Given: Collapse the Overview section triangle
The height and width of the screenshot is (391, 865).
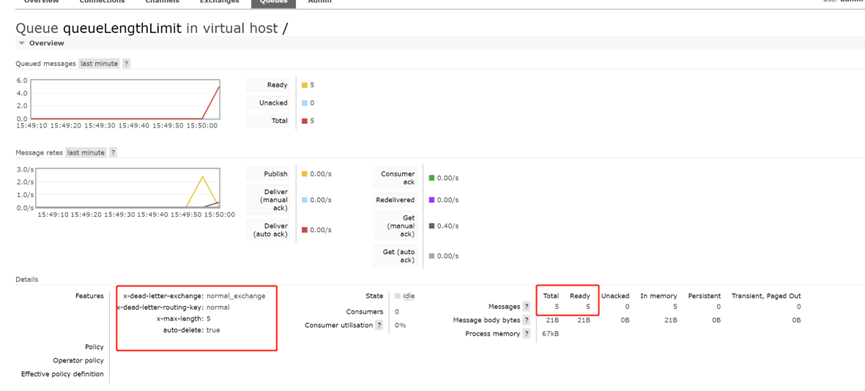Looking at the screenshot, I should click(22, 43).
